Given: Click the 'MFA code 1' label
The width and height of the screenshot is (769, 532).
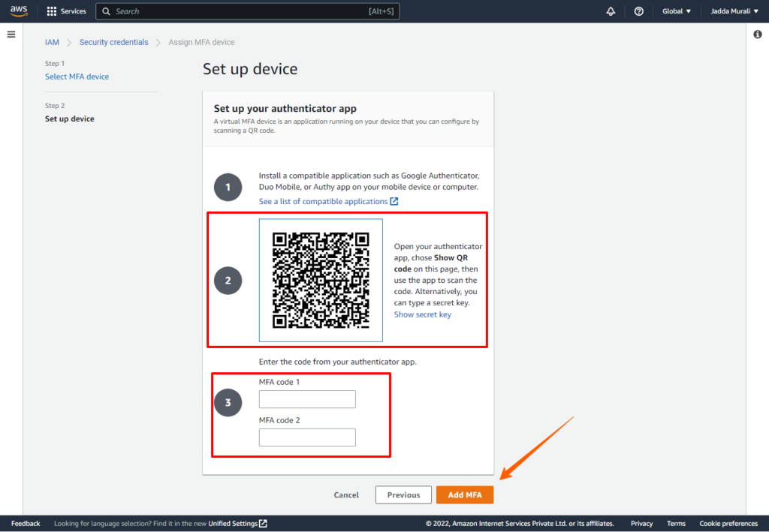Looking at the screenshot, I should point(279,382).
